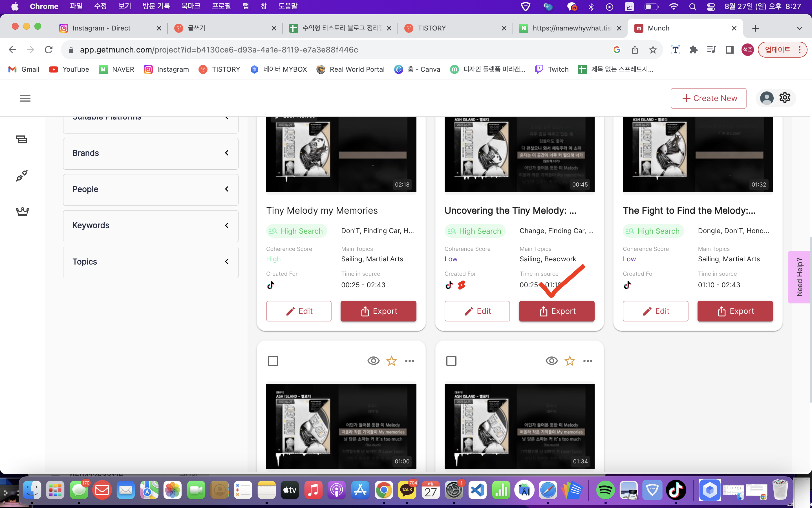Open Chrome tab list dropdown arrow
Screen dimensions: 812x508
point(799,28)
